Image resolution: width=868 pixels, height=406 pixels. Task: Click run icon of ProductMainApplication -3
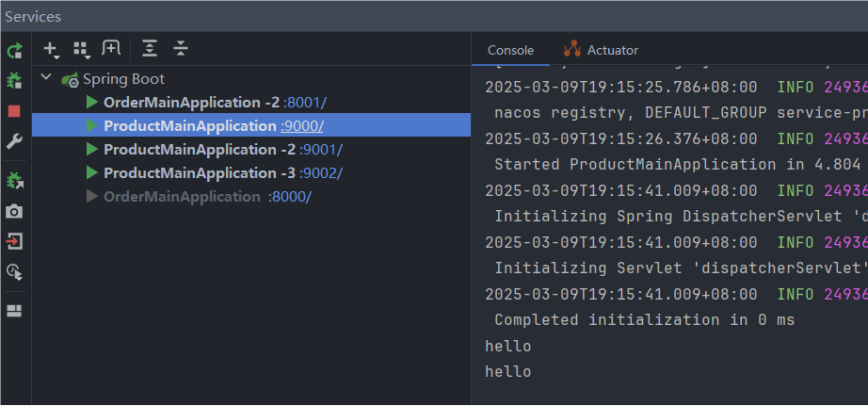[x=92, y=172]
